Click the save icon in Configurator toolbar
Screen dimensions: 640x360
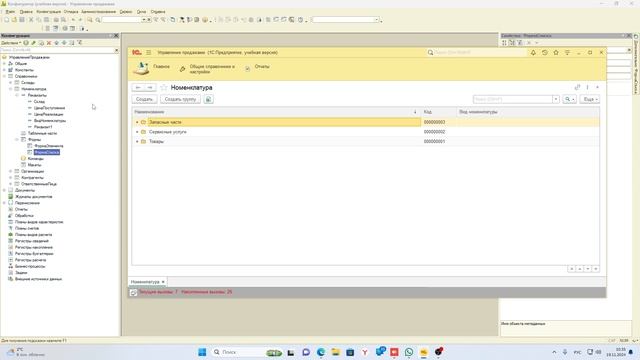[22, 20]
